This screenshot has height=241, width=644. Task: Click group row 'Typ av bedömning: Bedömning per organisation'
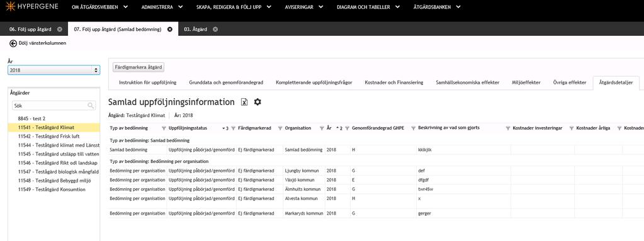(159, 161)
